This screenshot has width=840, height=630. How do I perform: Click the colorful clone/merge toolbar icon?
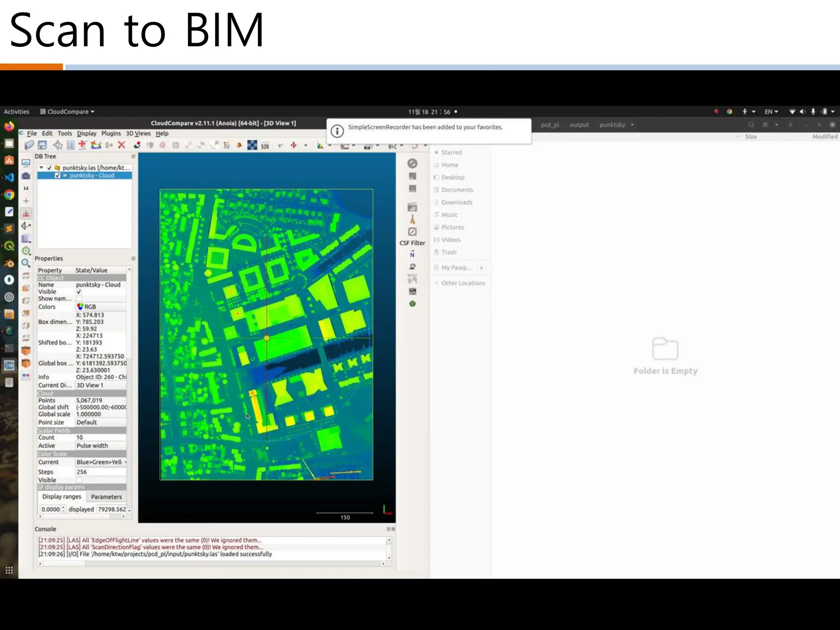[x=96, y=145]
